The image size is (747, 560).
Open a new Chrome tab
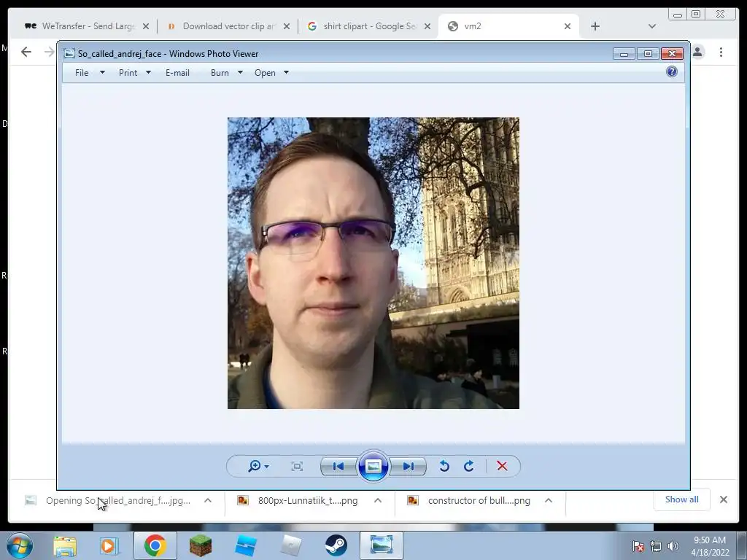click(x=595, y=27)
